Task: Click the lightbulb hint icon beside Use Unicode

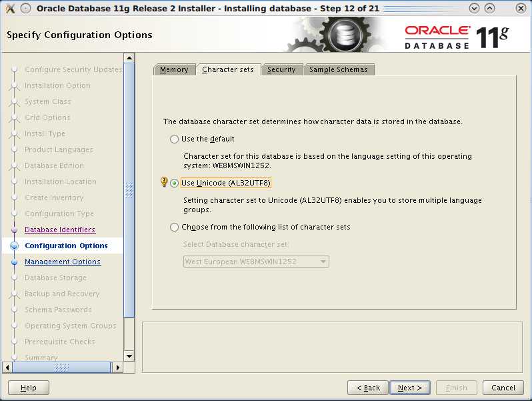Action: 164,182
